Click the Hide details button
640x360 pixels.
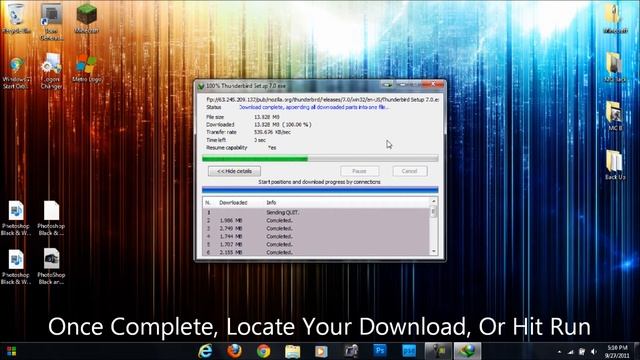(234, 171)
